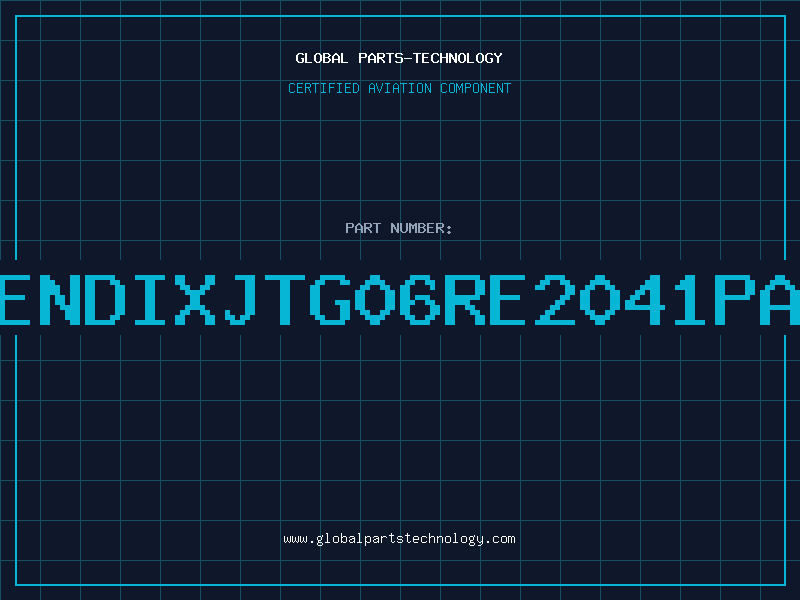Click the GLOBAL PARTS-TECHNOLOGY heading
The image size is (800, 600).
(399, 58)
